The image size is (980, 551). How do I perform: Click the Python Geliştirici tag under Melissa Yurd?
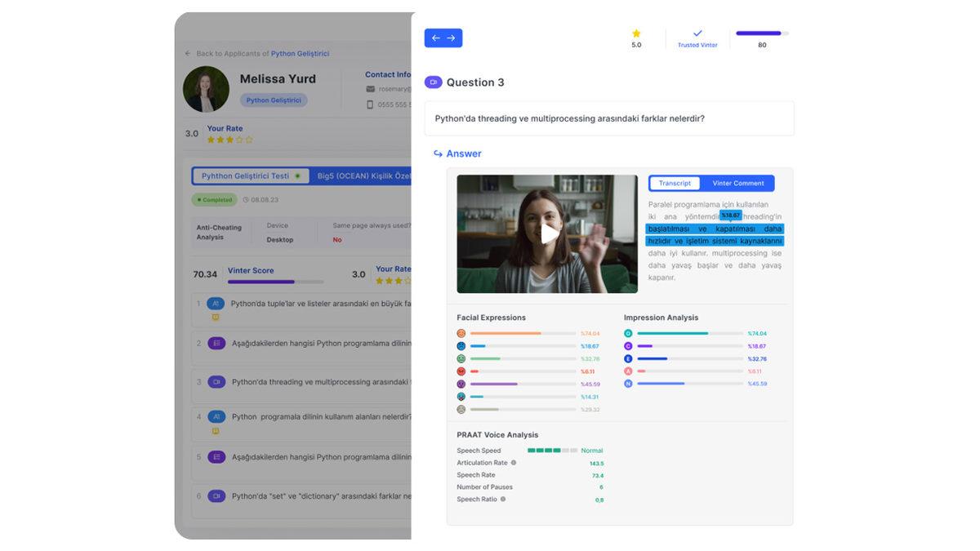(274, 100)
